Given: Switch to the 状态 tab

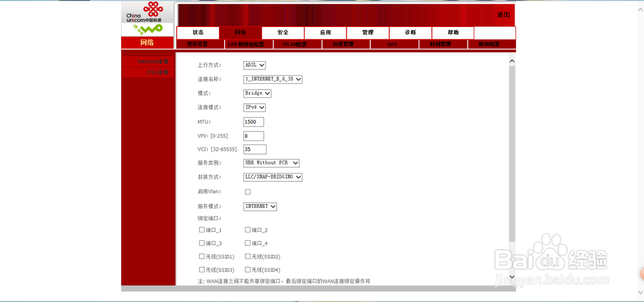Looking at the screenshot, I should [x=198, y=33].
